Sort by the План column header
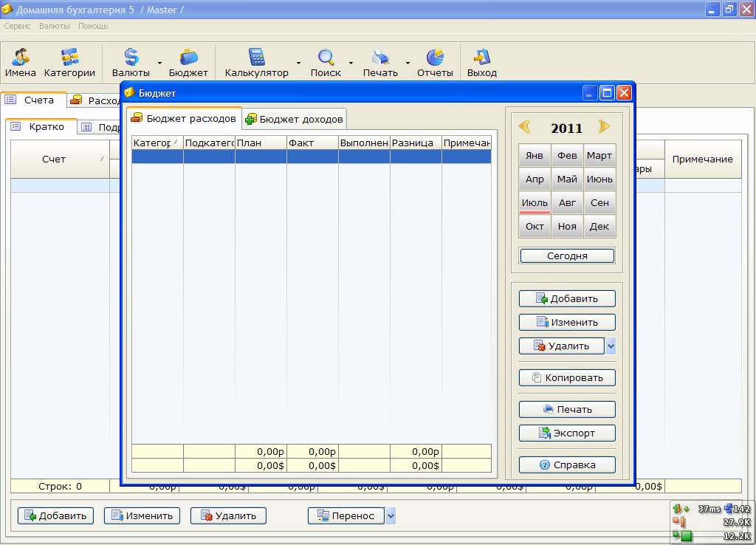This screenshot has height=545, width=756. coord(261,143)
